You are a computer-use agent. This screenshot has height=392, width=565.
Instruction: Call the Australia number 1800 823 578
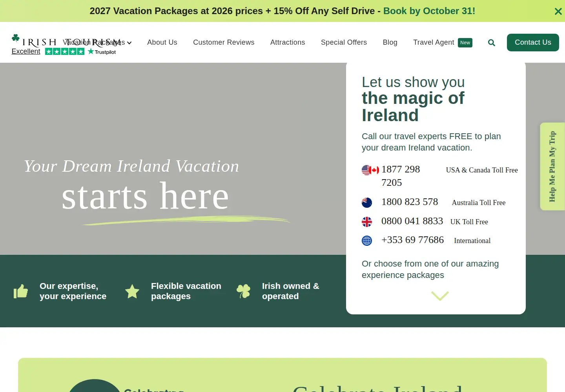pos(410,202)
